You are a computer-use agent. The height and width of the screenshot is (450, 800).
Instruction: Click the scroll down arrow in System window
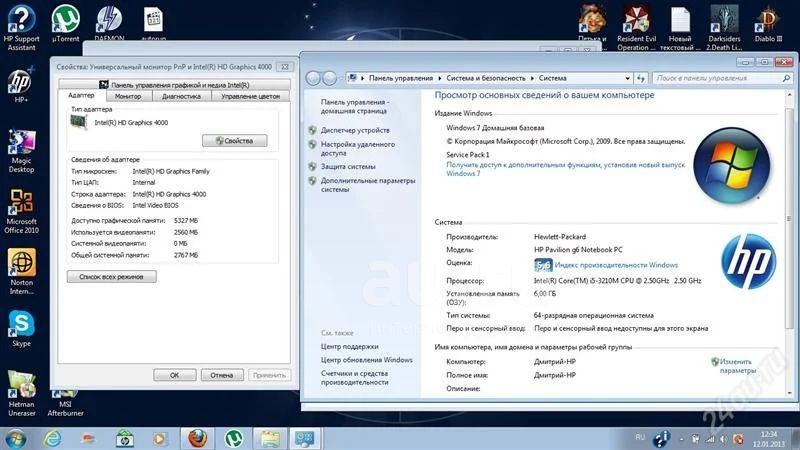tap(789, 393)
